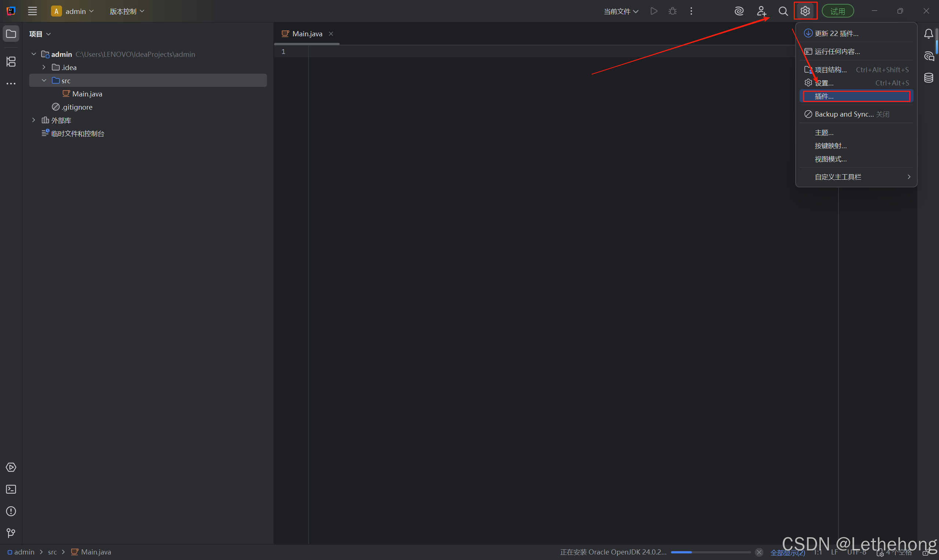Open the Database tool window
The image size is (939, 560).
pos(928,78)
